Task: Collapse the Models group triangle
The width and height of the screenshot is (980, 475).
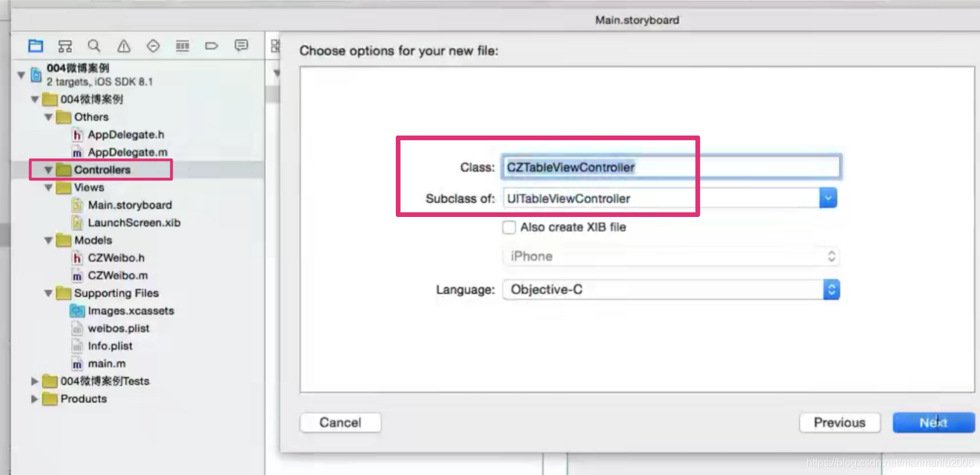Action: pos(48,240)
